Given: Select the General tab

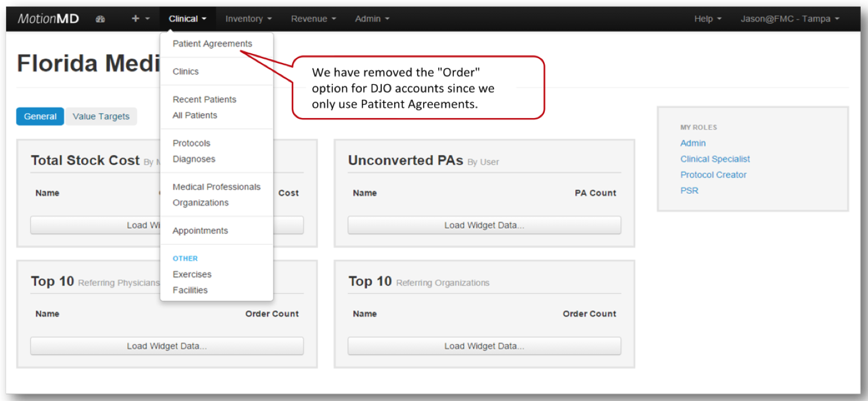Looking at the screenshot, I should (x=40, y=116).
